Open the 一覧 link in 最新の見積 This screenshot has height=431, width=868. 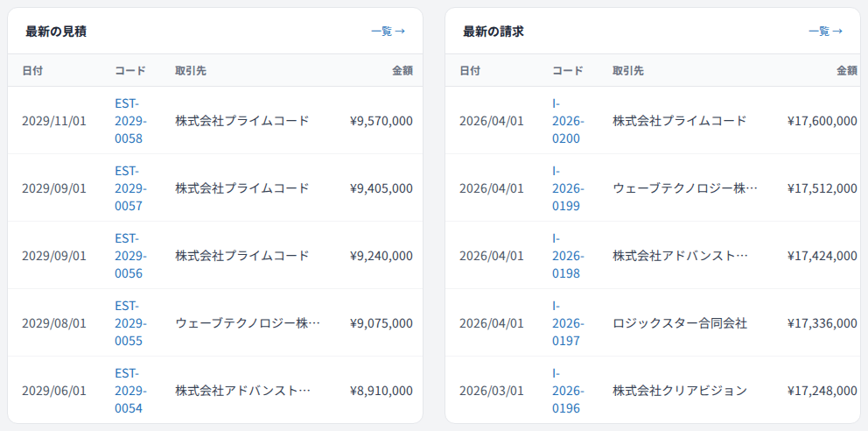(x=388, y=31)
